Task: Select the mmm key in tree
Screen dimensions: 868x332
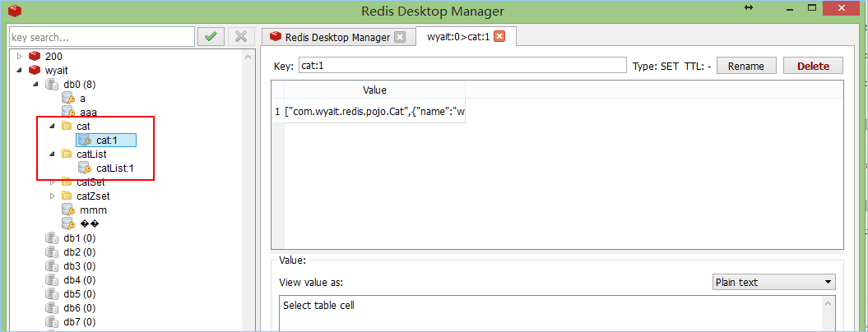Action: point(94,210)
